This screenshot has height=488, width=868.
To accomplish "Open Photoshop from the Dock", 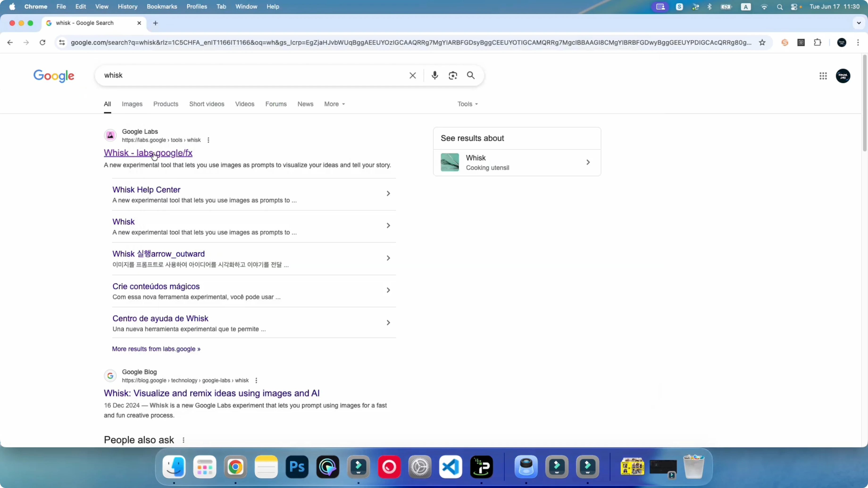I will pos(297,467).
